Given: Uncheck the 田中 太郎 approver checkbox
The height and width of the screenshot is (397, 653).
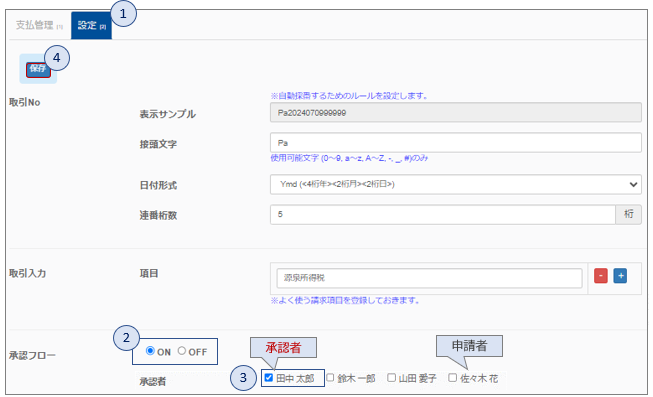Looking at the screenshot, I should tap(269, 377).
